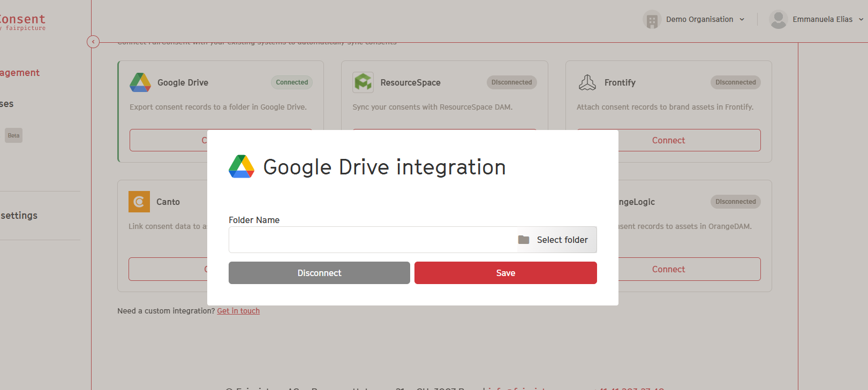The width and height of the screenshot is (868, 390).
Task: Click the Disconnected badge on Frontify
Action: 736,82
